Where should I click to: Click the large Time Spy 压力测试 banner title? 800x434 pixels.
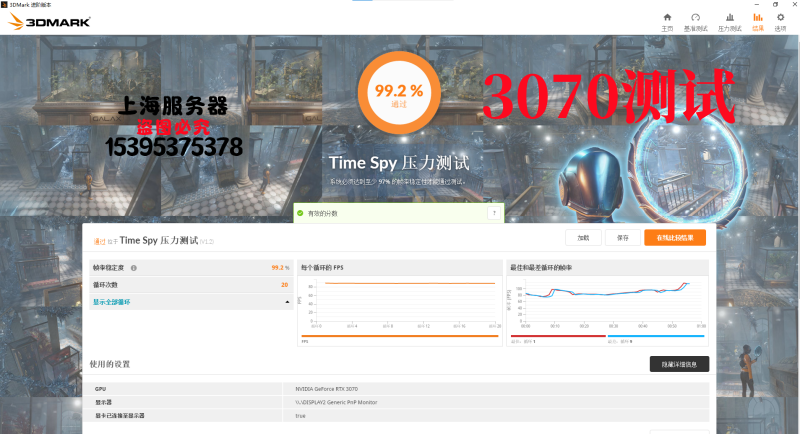point(399,163)
